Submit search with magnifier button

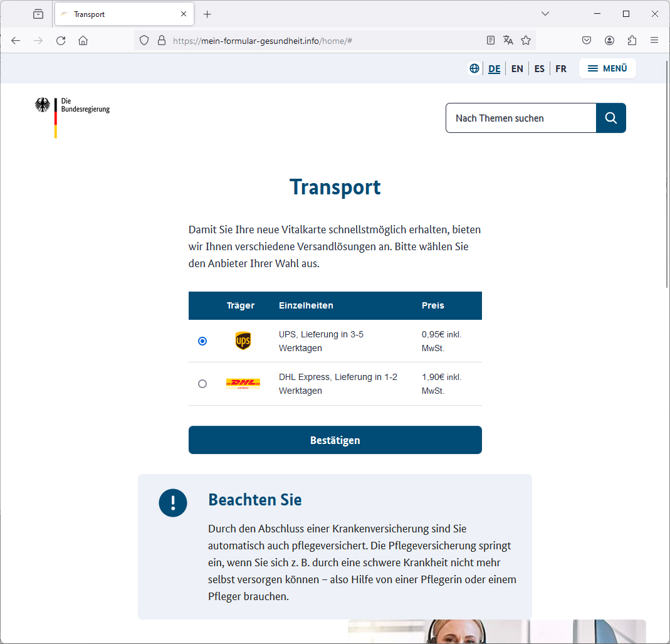(x=610, y=118)
